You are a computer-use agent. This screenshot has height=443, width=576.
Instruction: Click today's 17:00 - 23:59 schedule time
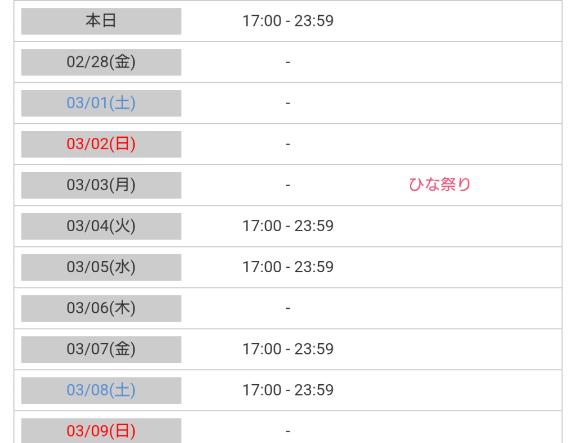(288, 21)
